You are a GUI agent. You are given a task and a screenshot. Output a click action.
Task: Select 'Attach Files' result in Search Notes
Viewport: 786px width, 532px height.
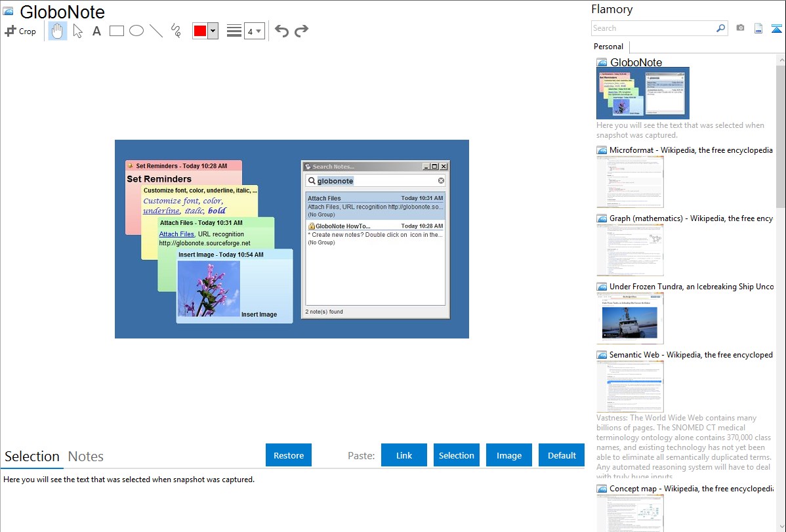click(x=375, y=206)
